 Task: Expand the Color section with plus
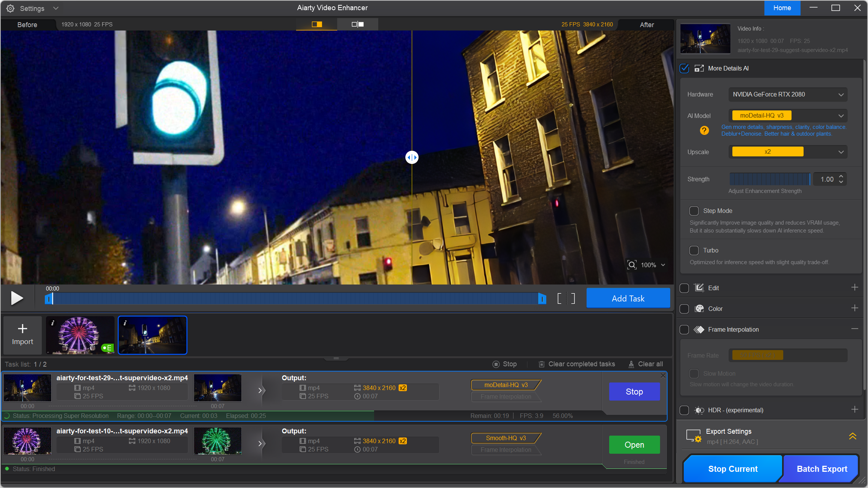(854, 308)
